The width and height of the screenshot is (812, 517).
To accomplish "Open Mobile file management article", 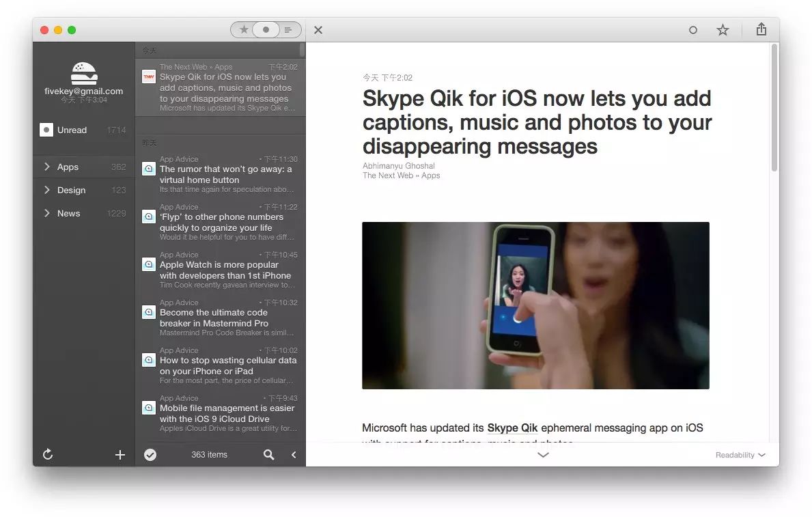I will tap(221, 413).
